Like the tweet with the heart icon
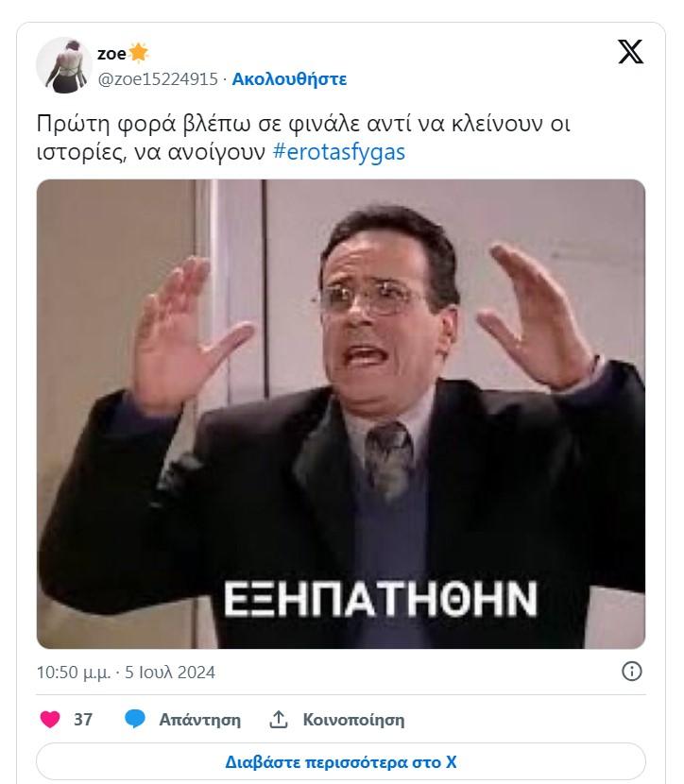This screenshot has height=784, width=684. [x=50, y=720]
